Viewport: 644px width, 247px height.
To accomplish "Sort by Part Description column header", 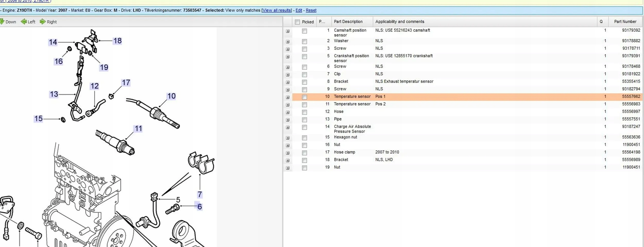I will click(x=352, y=22).
